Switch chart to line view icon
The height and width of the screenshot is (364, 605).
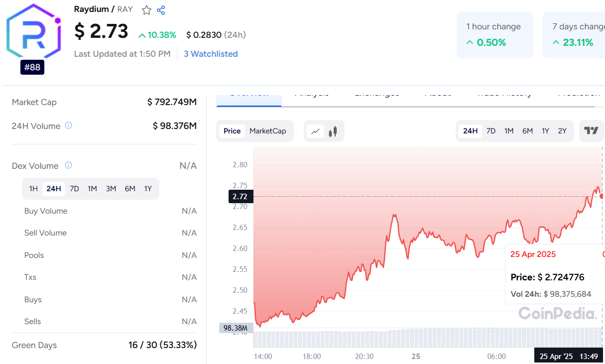(315, 131)
